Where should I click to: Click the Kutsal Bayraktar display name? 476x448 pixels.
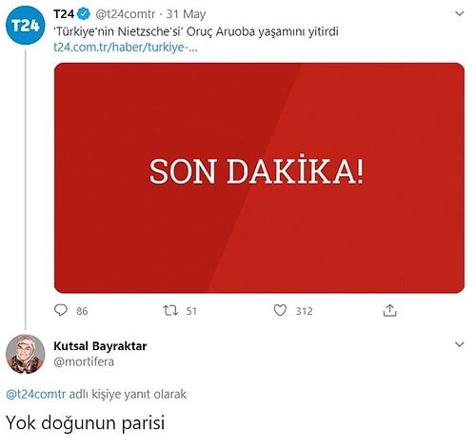(100, 346)
